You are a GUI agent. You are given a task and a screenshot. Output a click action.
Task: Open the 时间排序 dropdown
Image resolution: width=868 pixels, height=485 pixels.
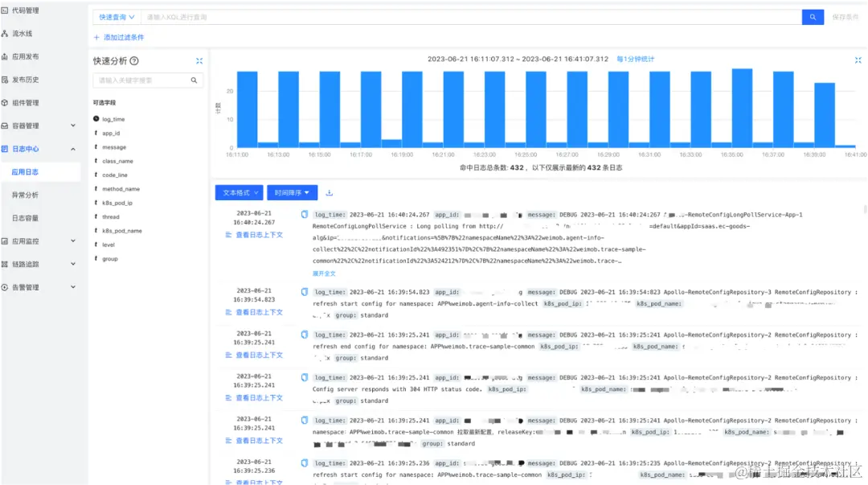click(x=292, y=193)
